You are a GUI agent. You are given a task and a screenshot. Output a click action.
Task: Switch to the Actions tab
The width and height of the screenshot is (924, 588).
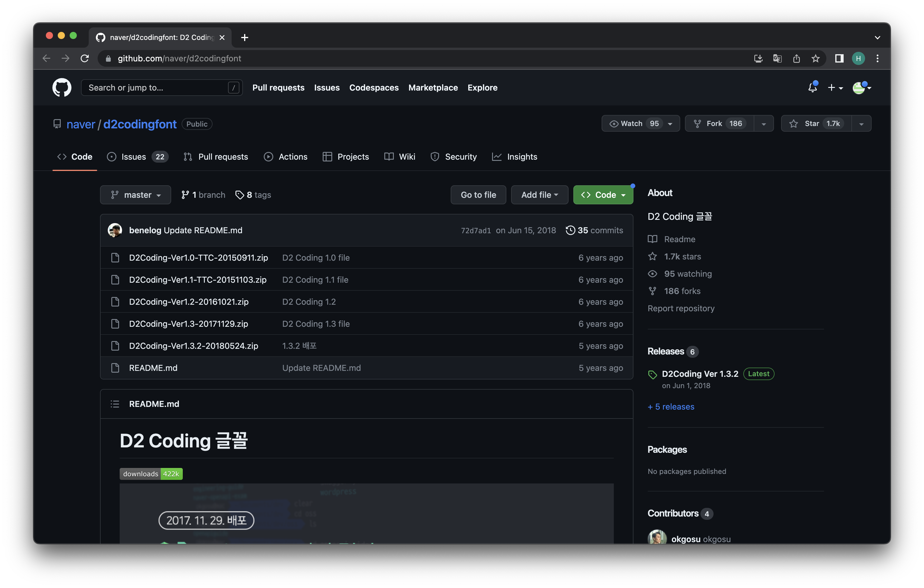pos(285,157)
